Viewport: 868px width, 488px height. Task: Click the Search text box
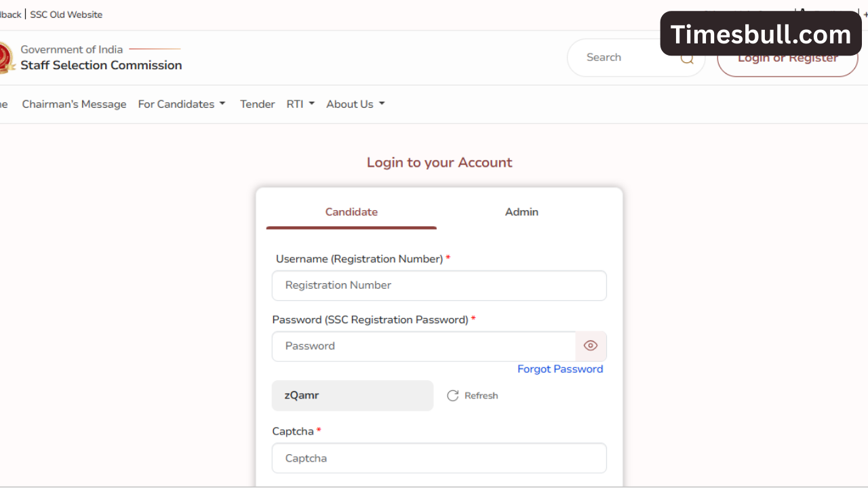click(x=624, y=58)
